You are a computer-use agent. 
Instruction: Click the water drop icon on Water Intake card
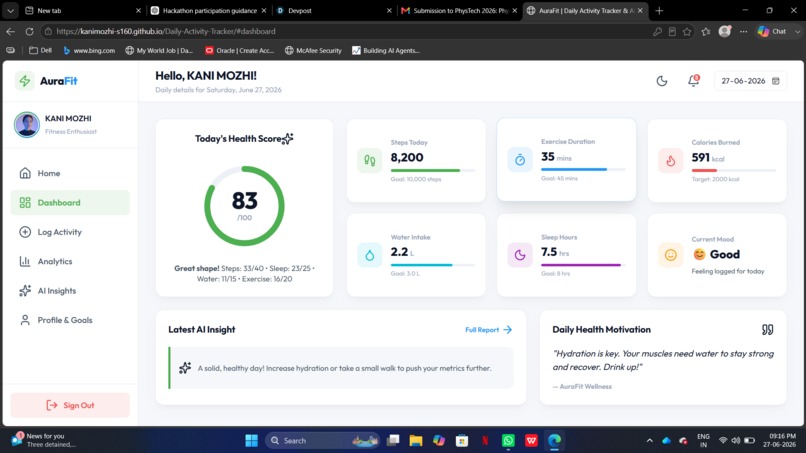click(370, 255)
